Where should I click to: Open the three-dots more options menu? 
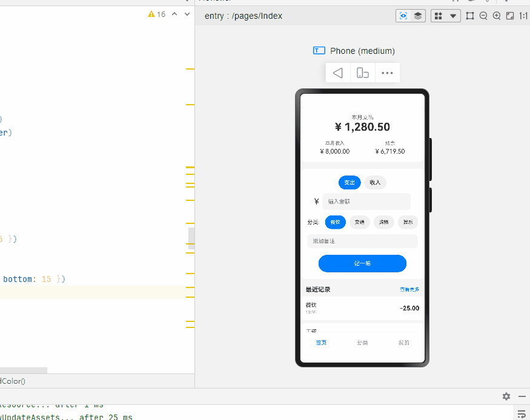pos(387,73)
